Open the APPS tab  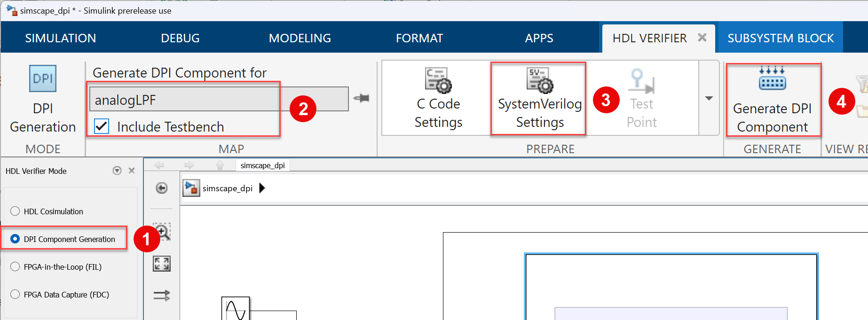point(539,38)
